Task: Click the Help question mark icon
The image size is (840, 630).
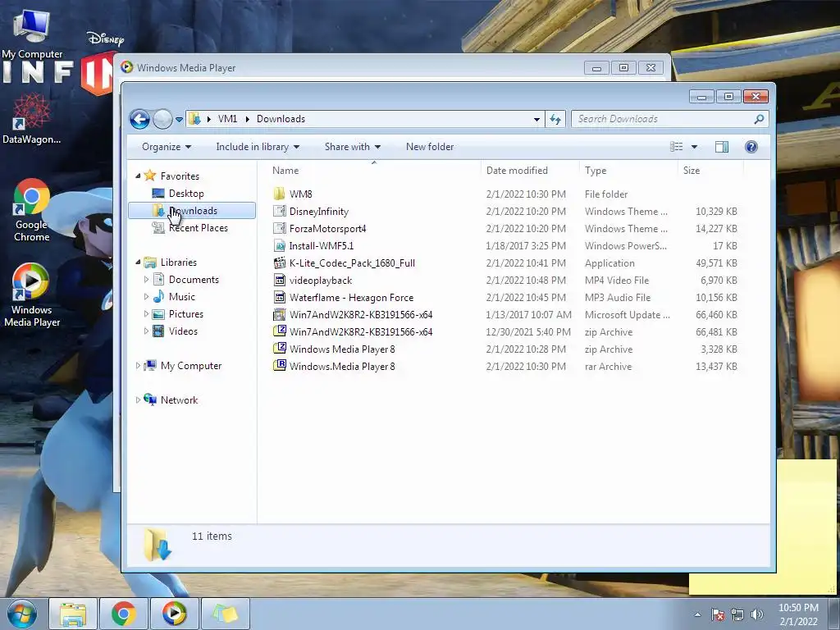Action: [751, 147]
